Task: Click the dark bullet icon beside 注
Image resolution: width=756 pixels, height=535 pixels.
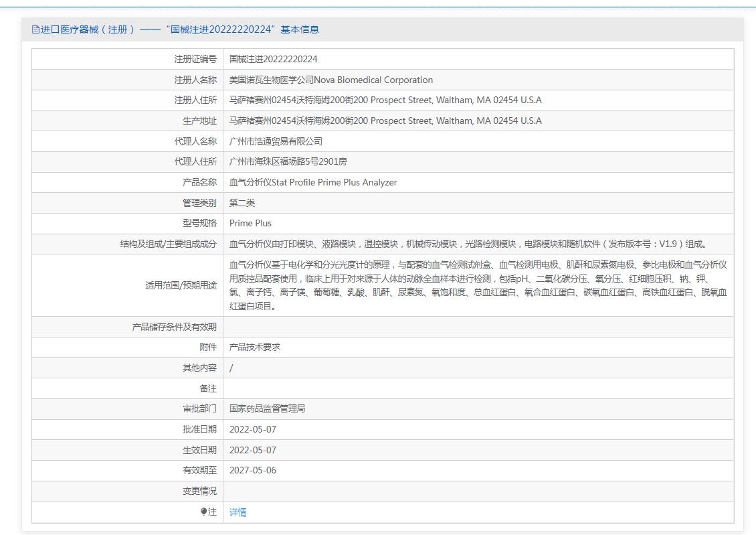Action: (204, 512)
